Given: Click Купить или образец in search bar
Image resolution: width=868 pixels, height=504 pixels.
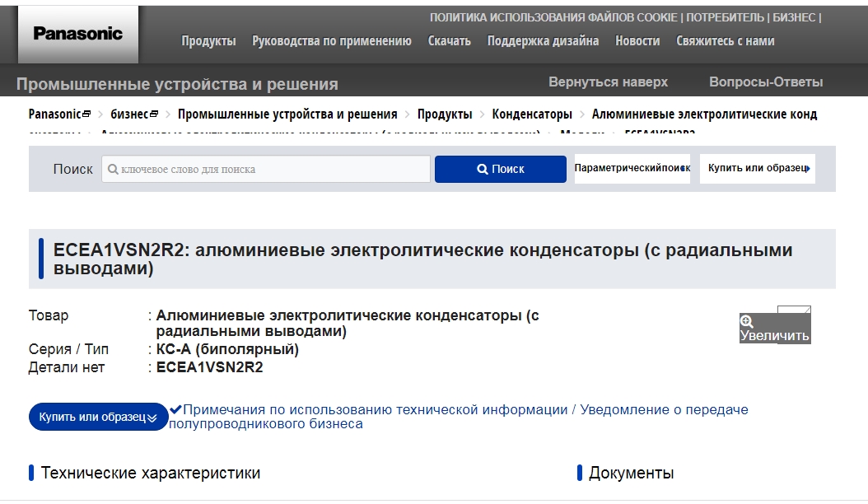Looking at the screenshot, I should click(x=758, y=168).
